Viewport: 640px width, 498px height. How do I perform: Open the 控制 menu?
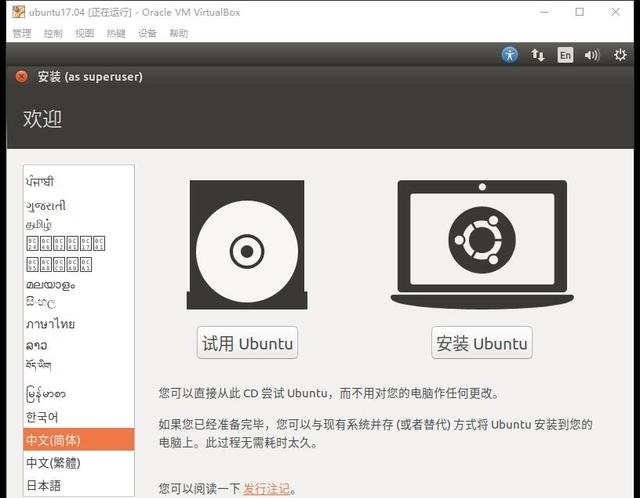[53, 33]
